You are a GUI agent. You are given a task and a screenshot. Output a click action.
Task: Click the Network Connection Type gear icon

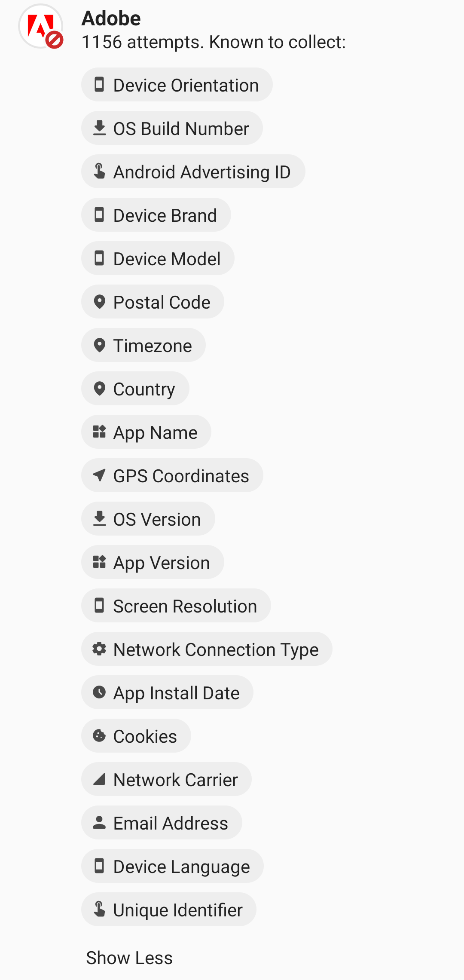99,649
